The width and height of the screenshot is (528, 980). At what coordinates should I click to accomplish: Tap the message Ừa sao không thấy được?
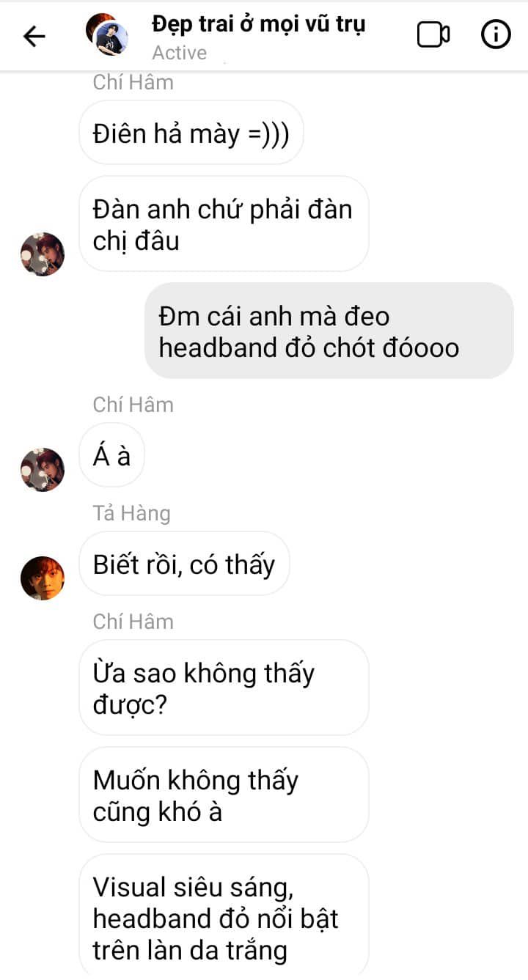click(x=224, y=688)
